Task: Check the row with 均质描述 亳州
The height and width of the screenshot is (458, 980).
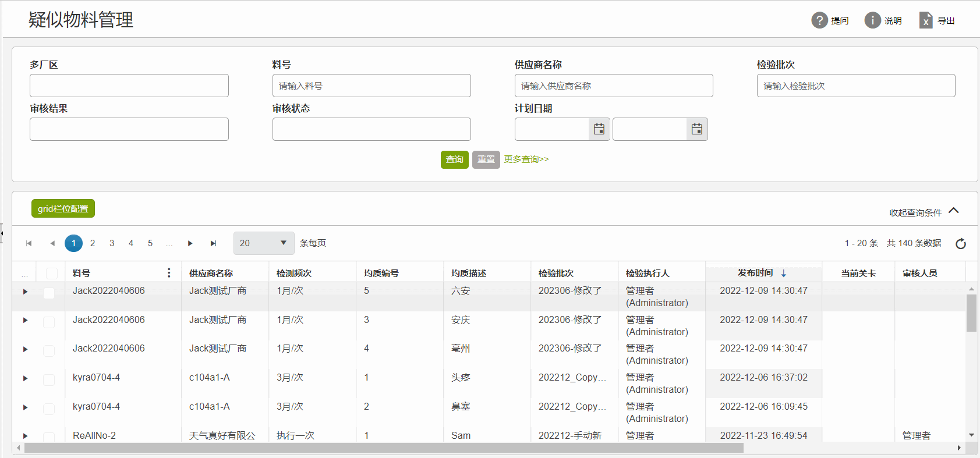Action: [49, 350]
